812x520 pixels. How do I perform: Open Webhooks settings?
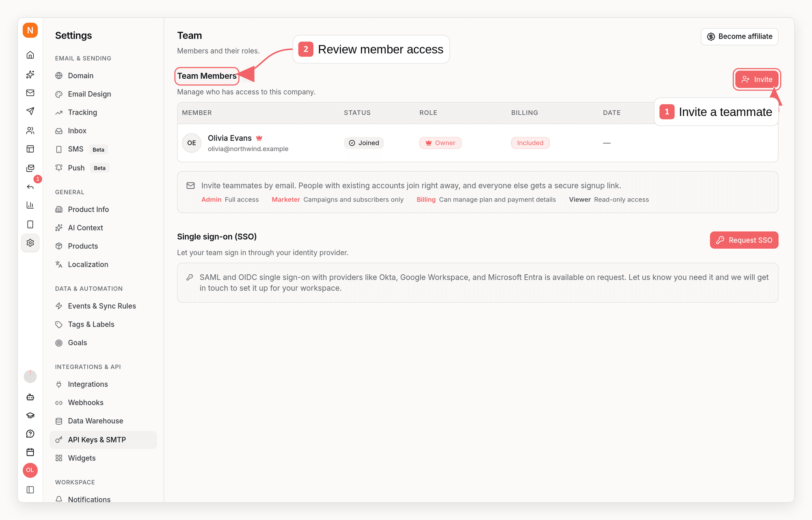pos(103,402)
